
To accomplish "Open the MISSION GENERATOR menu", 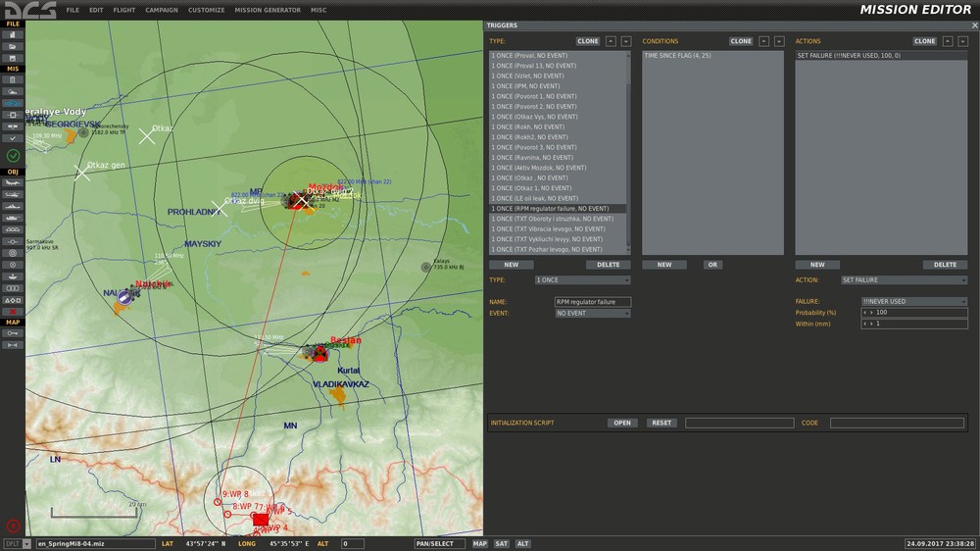I will 268,10.
